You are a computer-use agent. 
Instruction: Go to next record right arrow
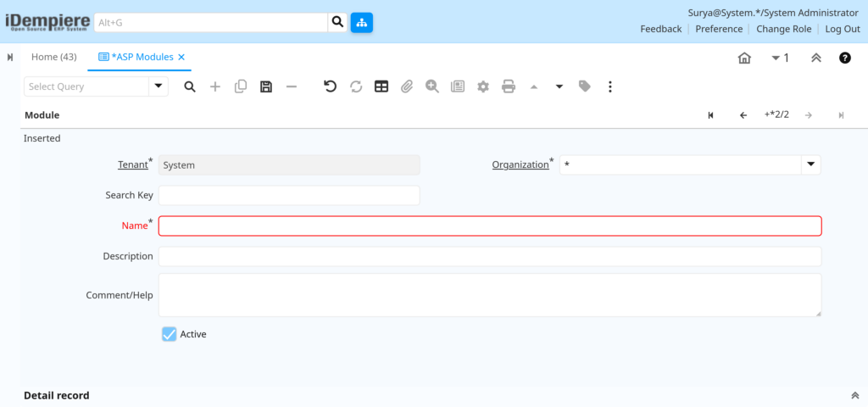point(809,115)
